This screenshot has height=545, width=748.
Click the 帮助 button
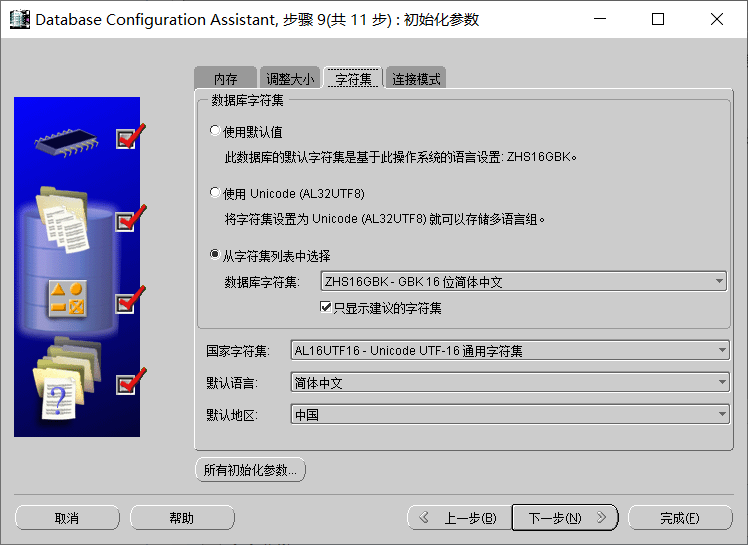pyautogui.click(x=182, y=518)
